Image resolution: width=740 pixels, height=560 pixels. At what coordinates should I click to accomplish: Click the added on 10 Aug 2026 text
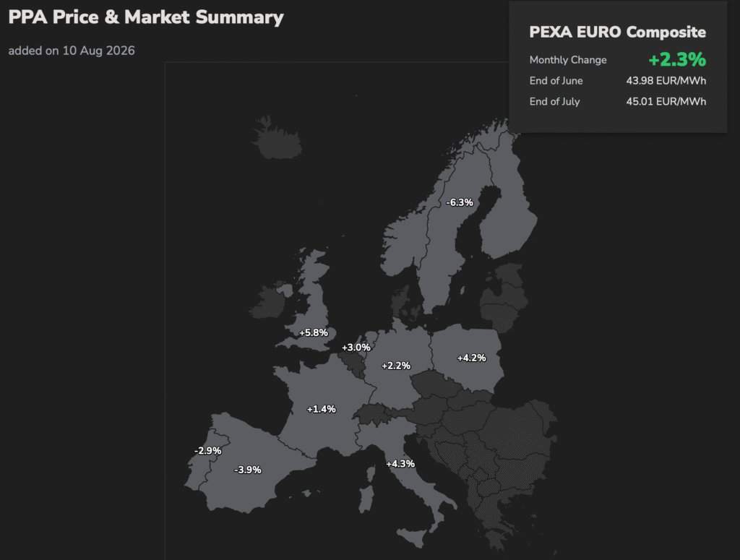click(x=72, y=51)
